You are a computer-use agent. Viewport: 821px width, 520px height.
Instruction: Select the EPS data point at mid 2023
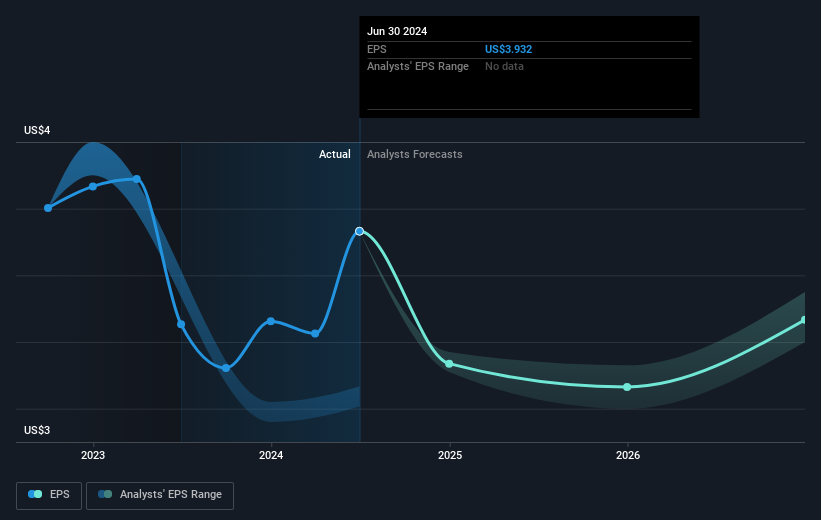click(181, 324)
